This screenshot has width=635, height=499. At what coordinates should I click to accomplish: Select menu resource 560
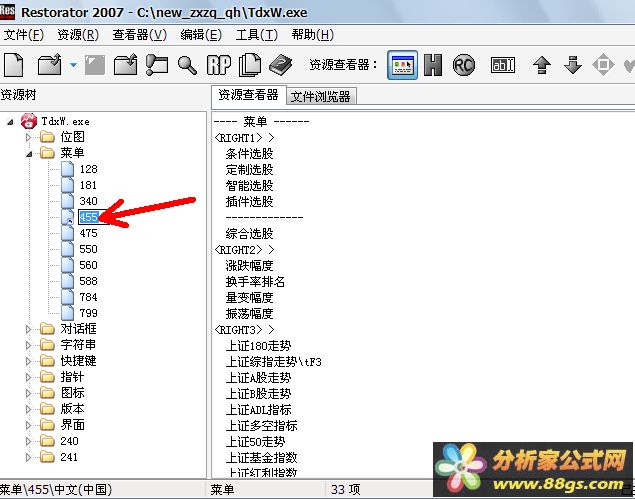click(88, 265)
